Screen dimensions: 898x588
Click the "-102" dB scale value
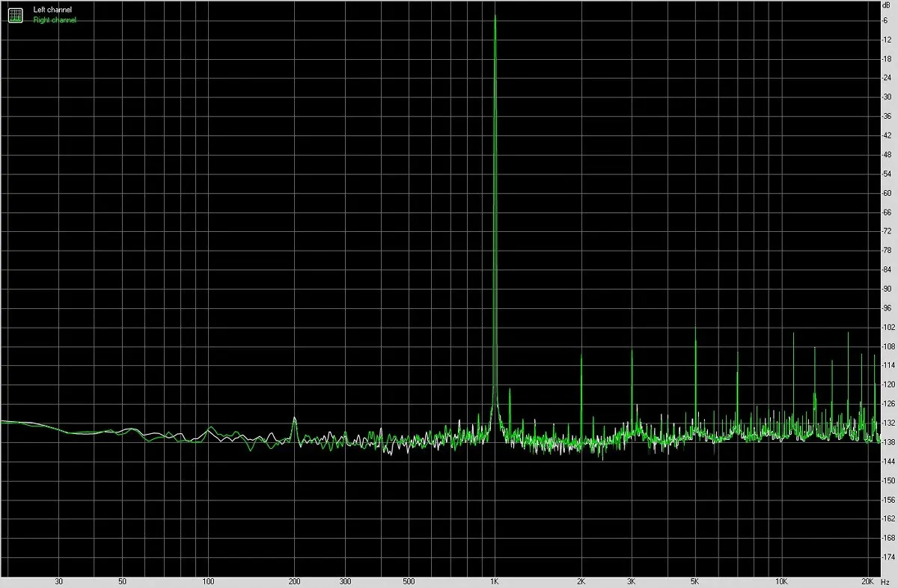coord(889,327)
